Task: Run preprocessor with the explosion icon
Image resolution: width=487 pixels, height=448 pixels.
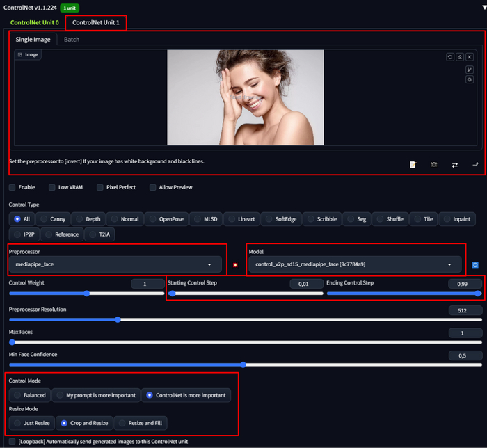Action: [235, 265]
